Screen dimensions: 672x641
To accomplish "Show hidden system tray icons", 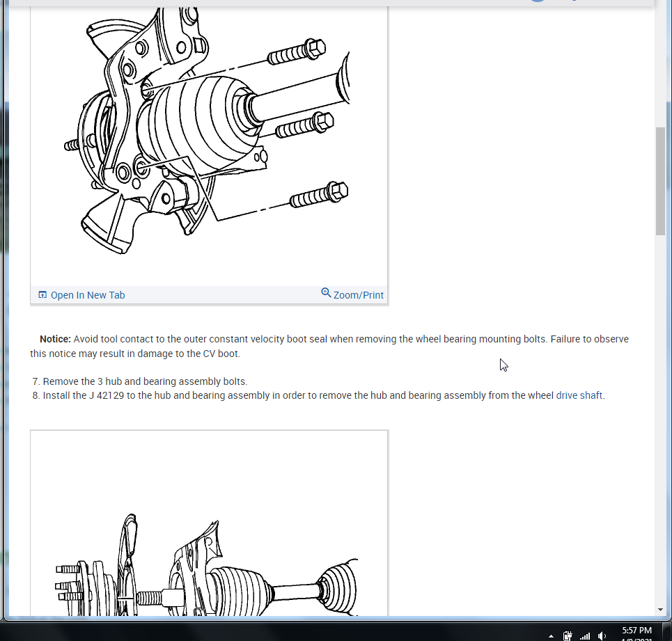I will (551, 636).
